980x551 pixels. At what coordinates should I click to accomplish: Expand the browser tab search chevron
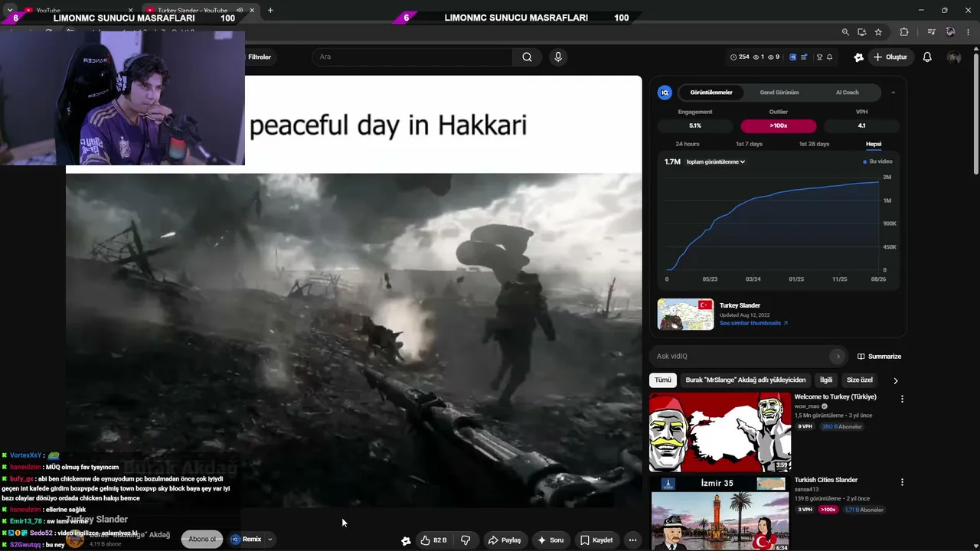(x=10, y=10)
